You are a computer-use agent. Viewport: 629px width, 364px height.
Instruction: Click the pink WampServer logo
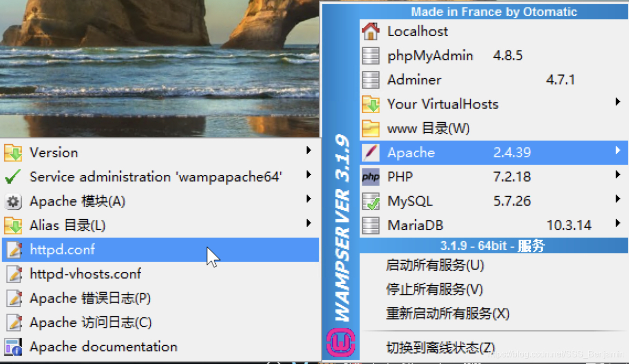(341, 343)
